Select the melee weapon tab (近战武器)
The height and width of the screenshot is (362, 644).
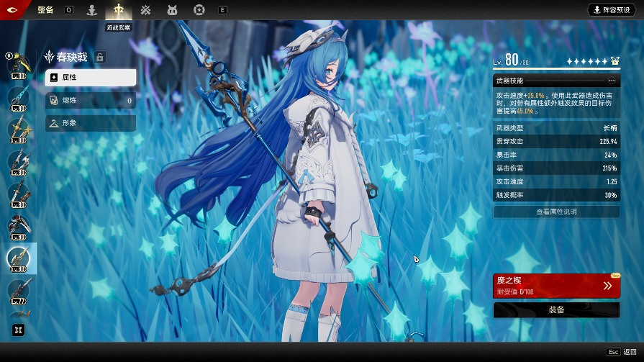[118, 10]
